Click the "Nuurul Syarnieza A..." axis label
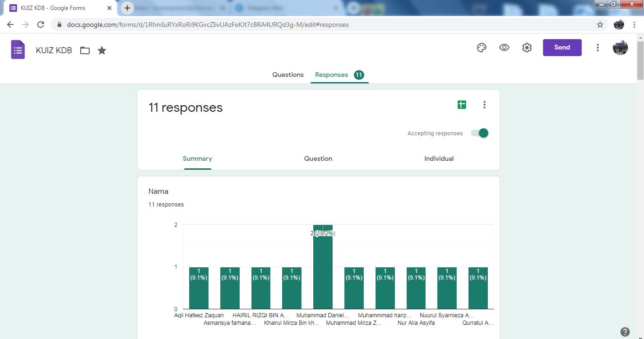The width and height of the screenshot is (644, 339). [447, 315]
